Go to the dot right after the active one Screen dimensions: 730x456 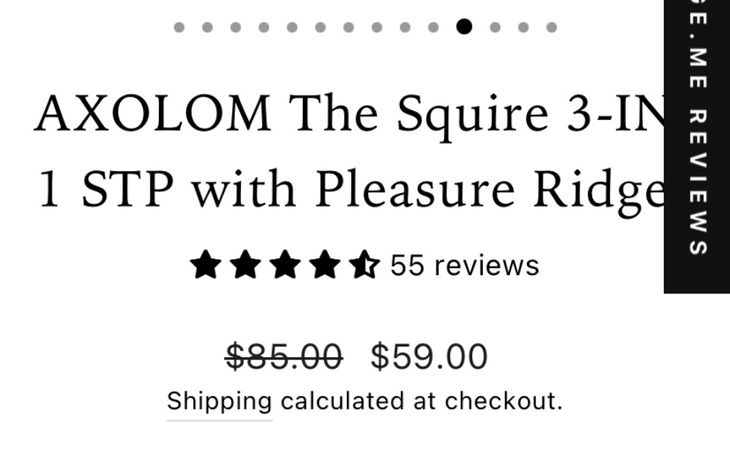(495, 27)
